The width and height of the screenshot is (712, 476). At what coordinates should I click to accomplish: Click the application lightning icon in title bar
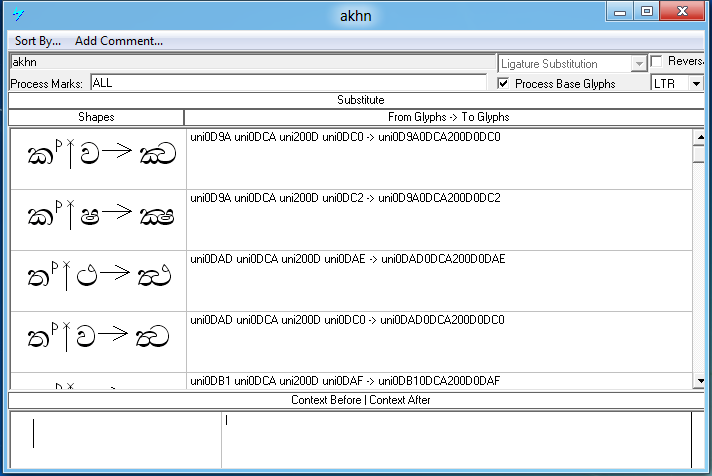[19, 15]
